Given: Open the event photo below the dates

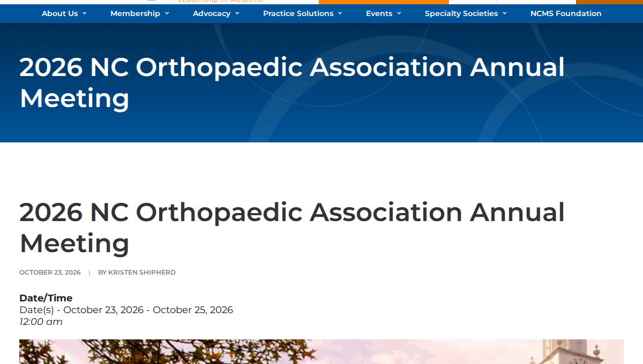Looking at the screenshot, I should (x=322, y=352).
